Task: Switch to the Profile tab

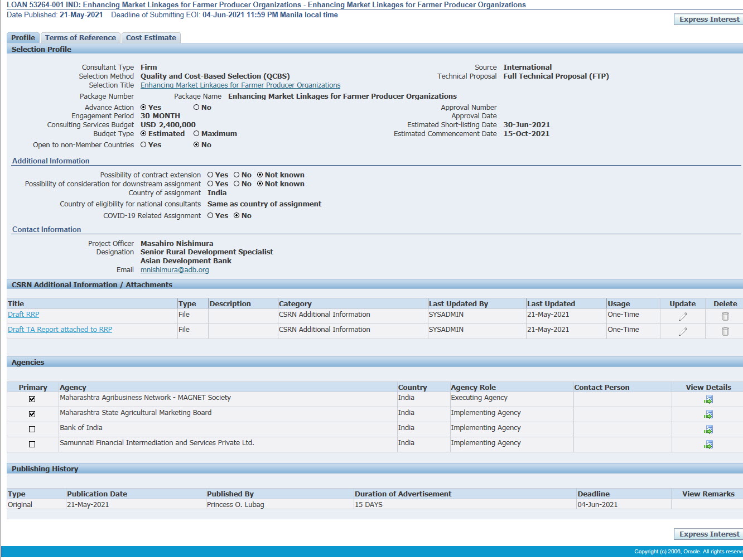Action: 23,37
